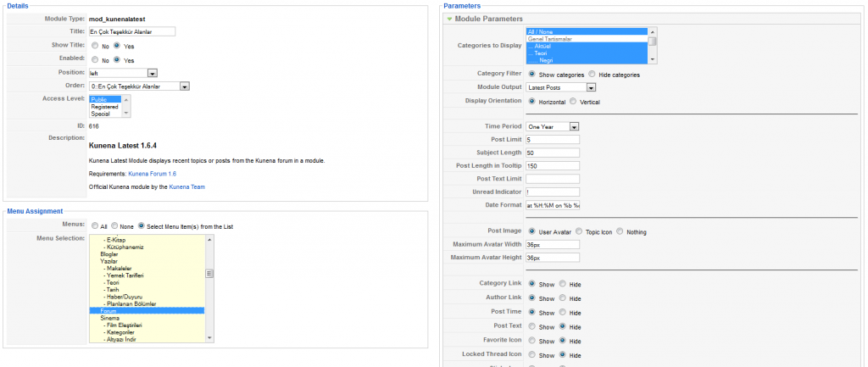Screen dimensions: 868x367
Task: Click the Maximum Avatar Width field
Action: 553,244
